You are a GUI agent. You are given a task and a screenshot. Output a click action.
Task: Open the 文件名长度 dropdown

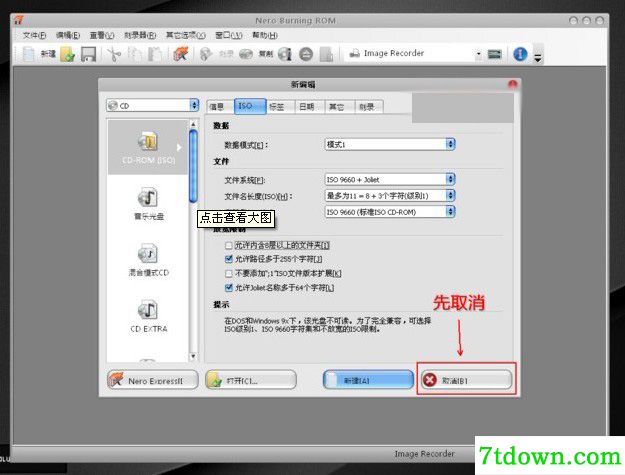(390, 195)
